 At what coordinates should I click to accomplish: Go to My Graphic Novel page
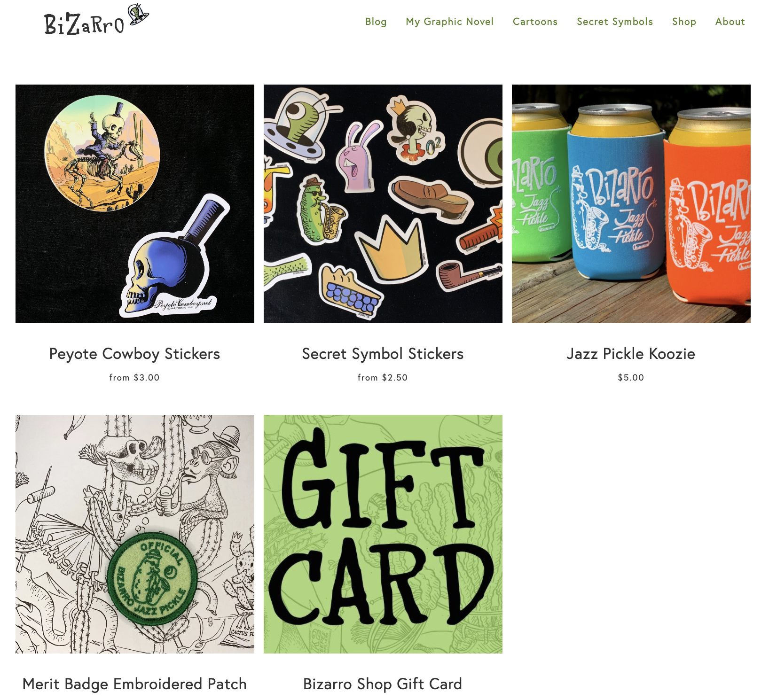pos(450,22)
